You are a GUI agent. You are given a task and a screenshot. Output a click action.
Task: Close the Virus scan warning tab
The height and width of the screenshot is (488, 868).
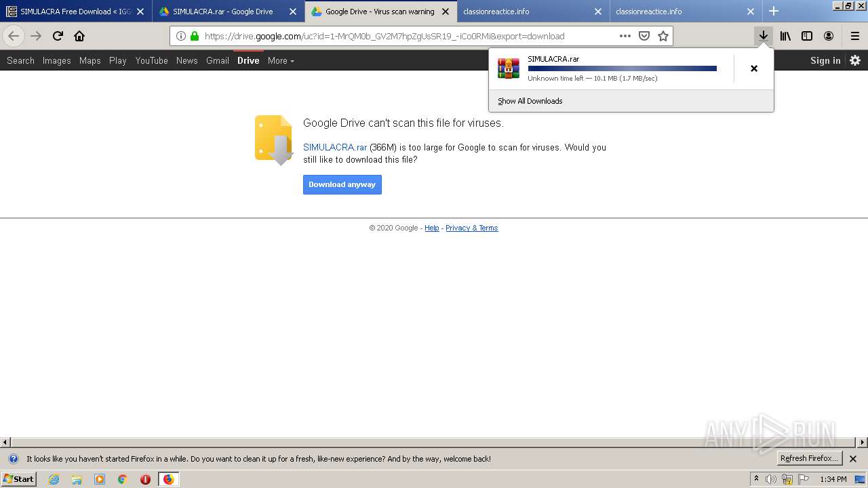pos(446,12)
